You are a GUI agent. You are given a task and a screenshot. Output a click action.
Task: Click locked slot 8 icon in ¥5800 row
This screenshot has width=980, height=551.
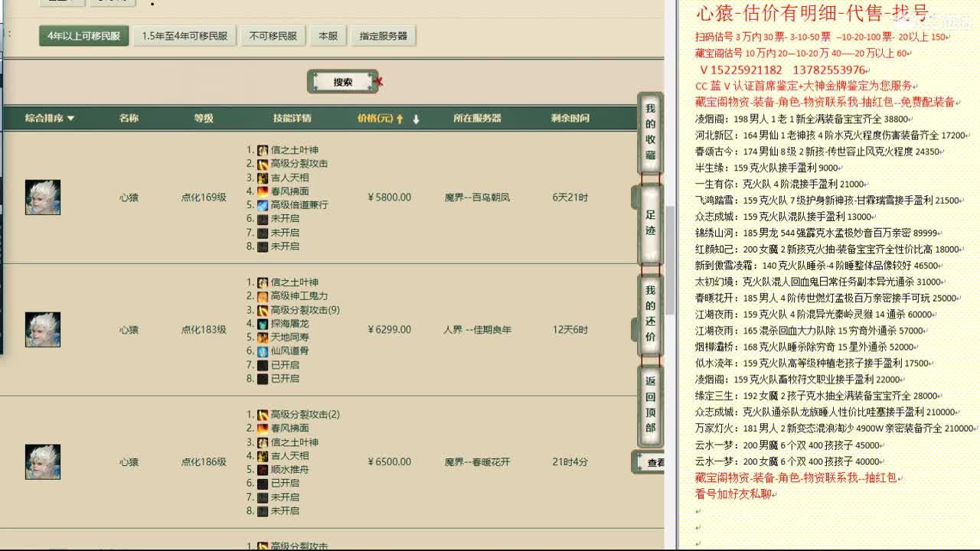coord(263,246)
